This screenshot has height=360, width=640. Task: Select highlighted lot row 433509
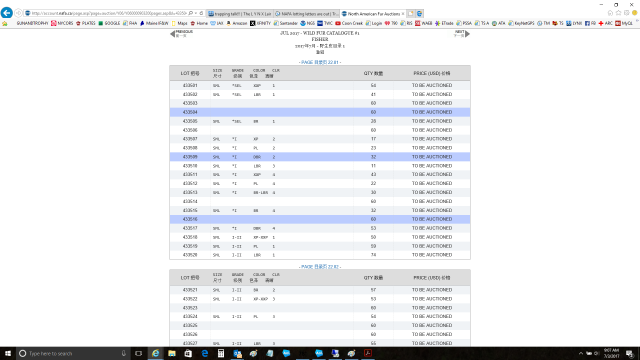click(x=320, y=157)
